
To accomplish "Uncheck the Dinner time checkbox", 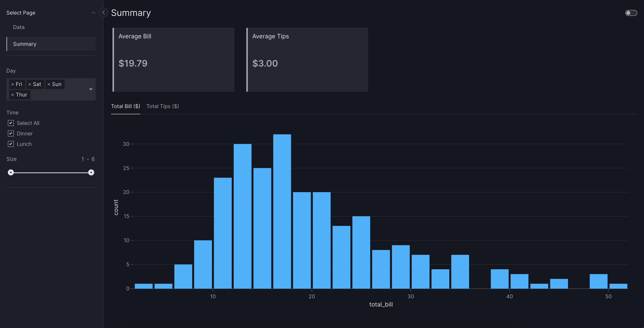I will 11,133.
